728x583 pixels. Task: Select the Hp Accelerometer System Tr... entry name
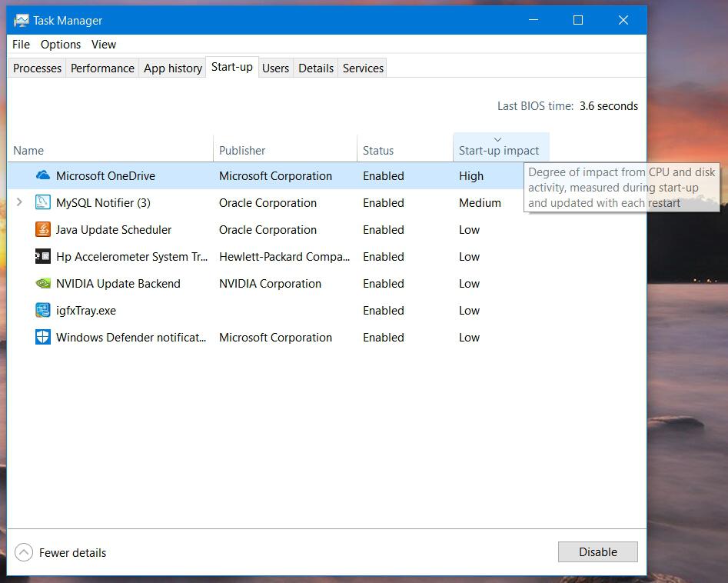[x=132, y=257]
